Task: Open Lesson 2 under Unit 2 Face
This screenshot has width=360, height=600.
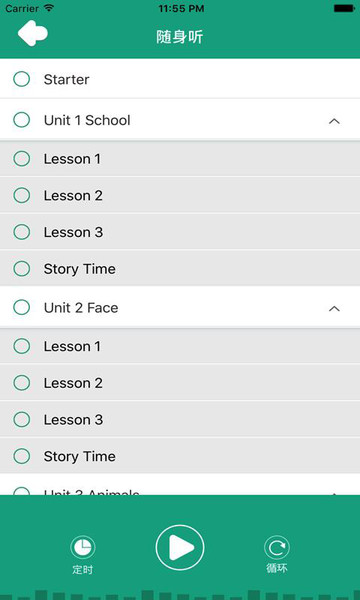Action: 180,383
